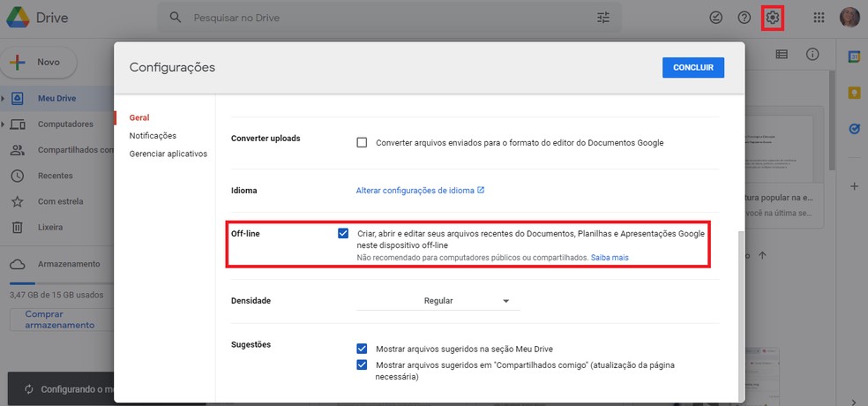
Task: Click the Shared with me people icon
Action: (18, 150)
